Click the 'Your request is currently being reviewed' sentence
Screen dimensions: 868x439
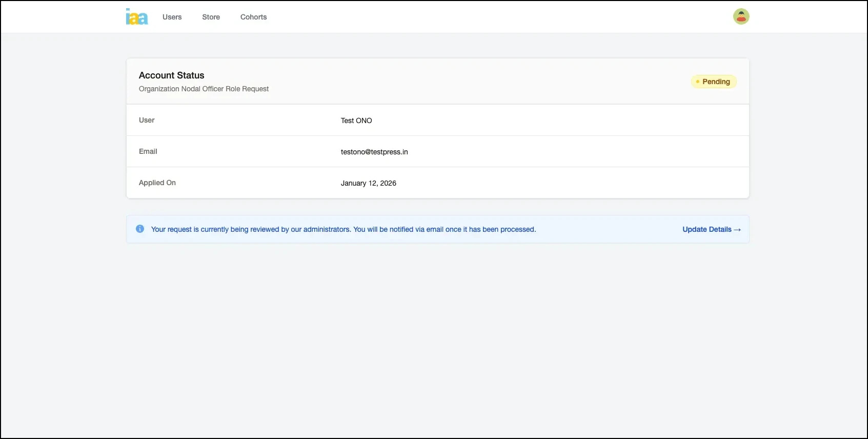coord(251,229)
